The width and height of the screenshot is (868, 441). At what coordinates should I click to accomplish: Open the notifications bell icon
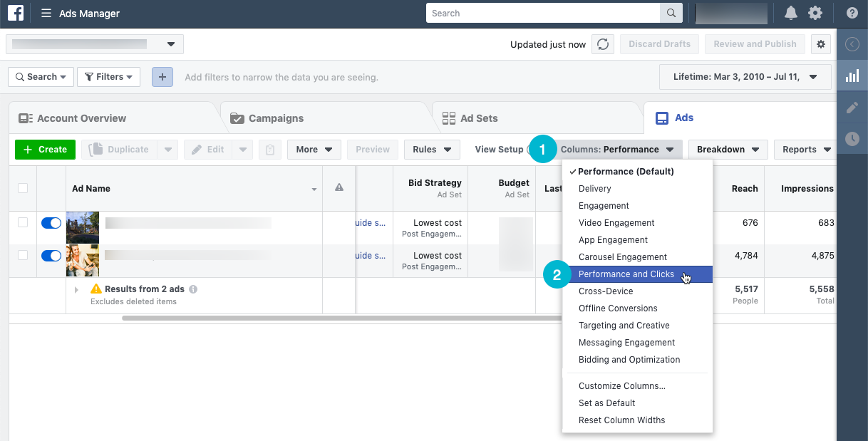[x=791, y=13]
